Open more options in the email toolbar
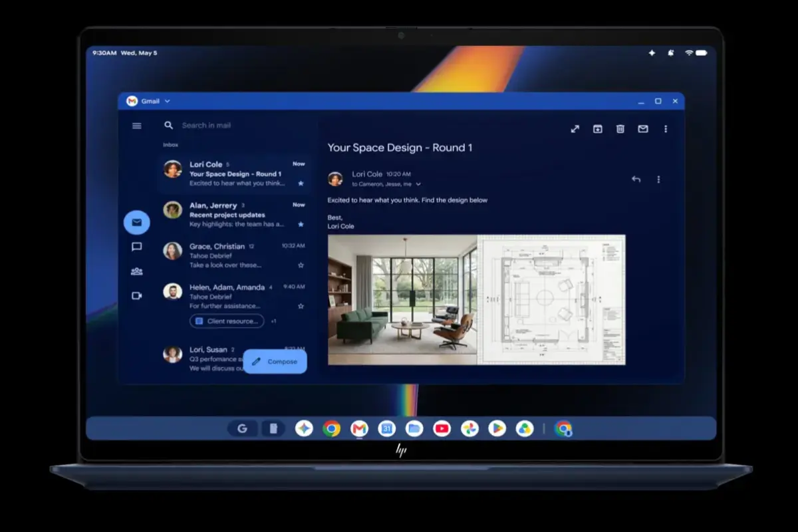Viewport: 798px width, 532px height. (x=666, y=129)
